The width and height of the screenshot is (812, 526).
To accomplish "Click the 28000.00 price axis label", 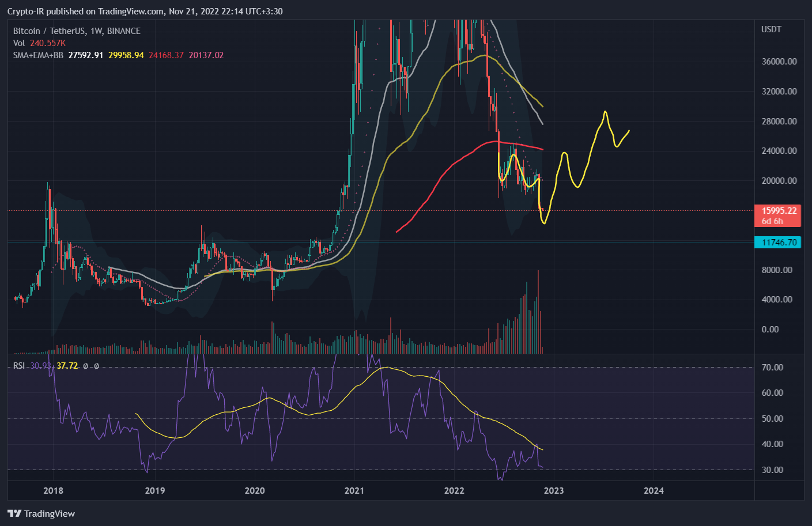I will point(779,122).
